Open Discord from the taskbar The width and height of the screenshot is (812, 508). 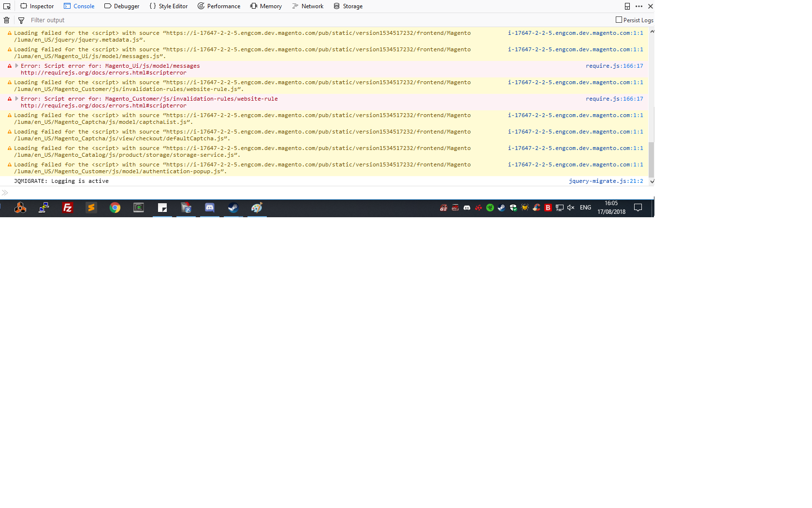[209, 208]
